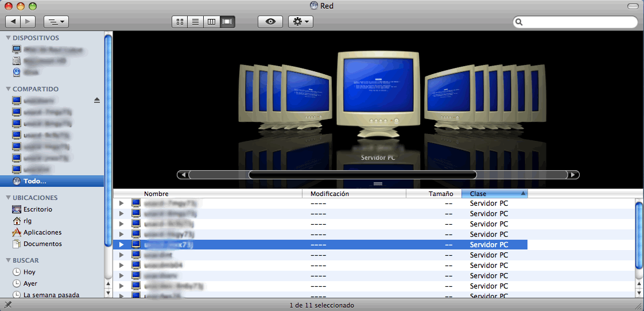Collapse the BUSCAR sidebar section
Image resolution: width=644 pixels, height=311 pixels.
coord(8,260)
